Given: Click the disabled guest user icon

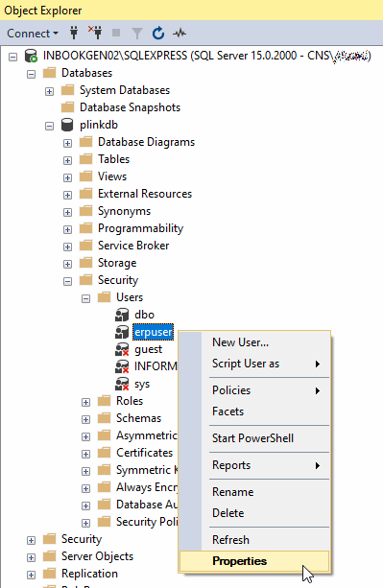Looking at the screenshot, I should 122,349.
